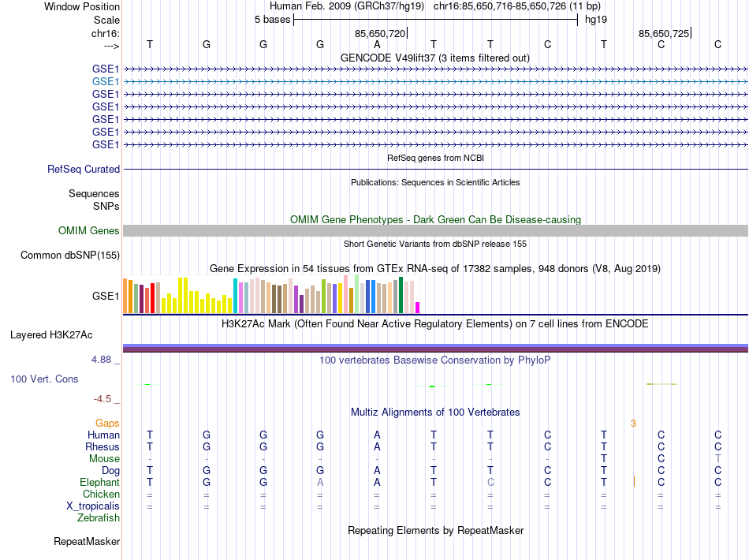Click GSE1 label beside the GTEx bar chart
This screenshot has width=749, height=560.
(106, 297)
